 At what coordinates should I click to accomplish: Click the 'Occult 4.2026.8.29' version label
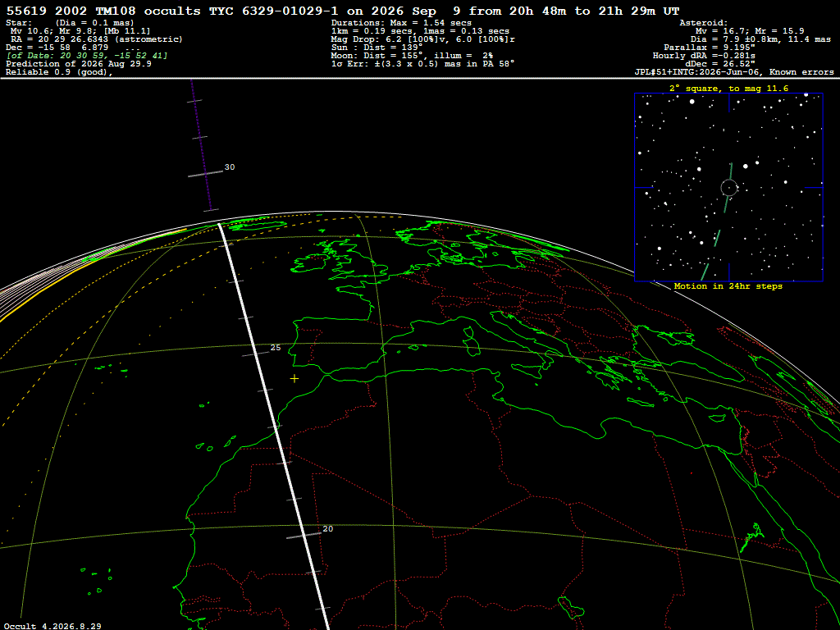coord(52,626)
